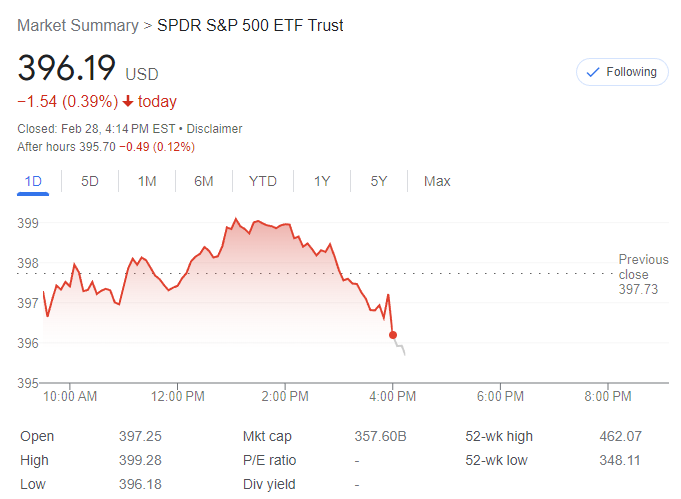Image resolution: width=681 pixels, height=499 pixels.
Task: Click the Disclaimer link
Action: [213, 129]
